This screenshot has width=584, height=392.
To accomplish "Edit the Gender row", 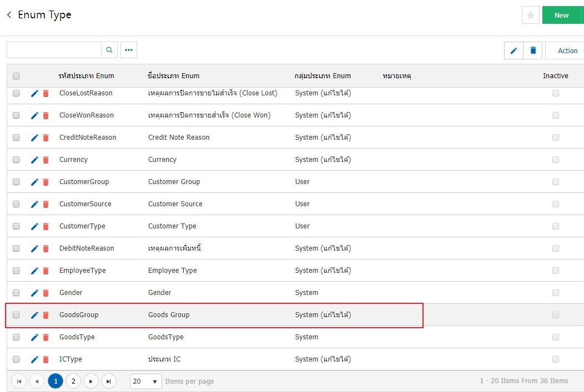I will [x=34, y=293].
